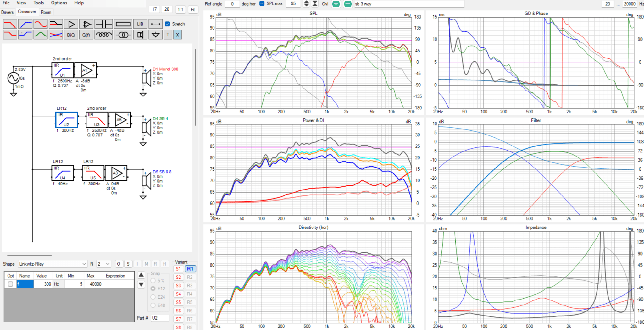Open the Options menu
Viewport: 644px width, 330px height.
[59, 3]
